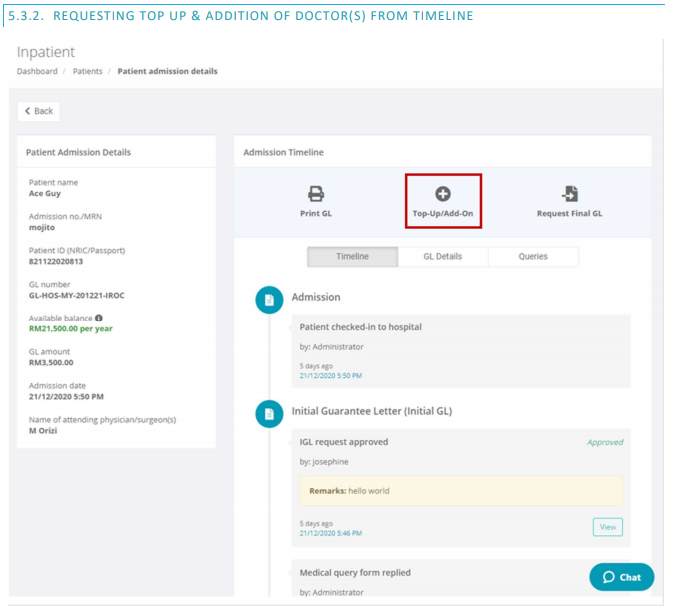Click the info icon beside Available balance
The height and width of the screenshot is (608, 675).
pos(99,318)
